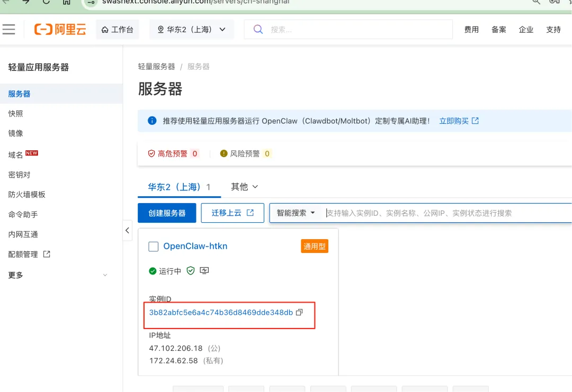The image size is (572, 392).
Task: Click the 风险预警 alert count
Action: click(x=267, y=153)
